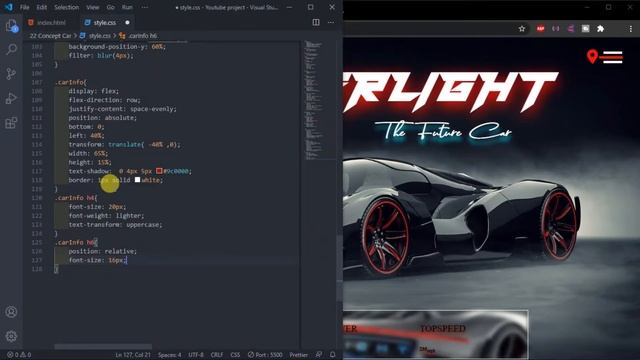Change the CRLF end of line sequence
Screen dimensions: 640x360
click(217, 355)
